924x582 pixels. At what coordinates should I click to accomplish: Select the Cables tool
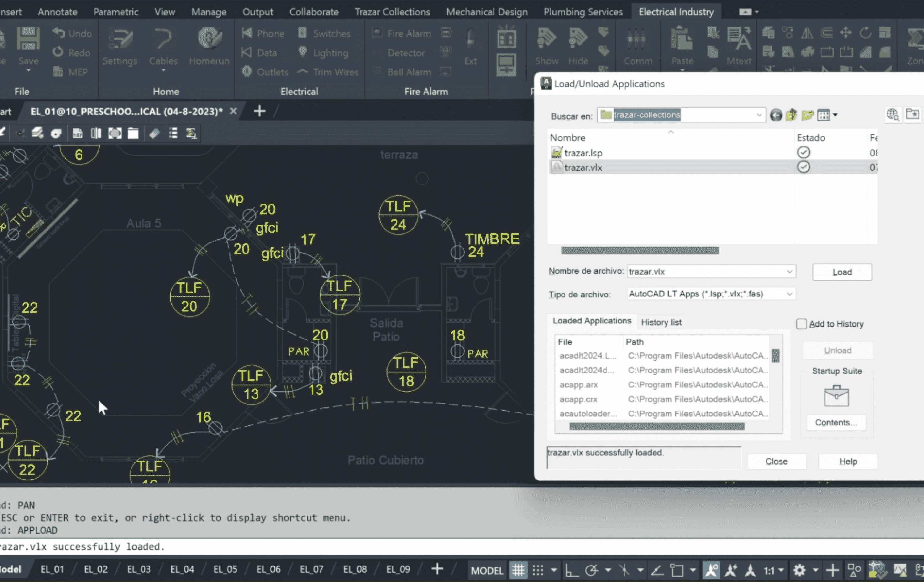[x=163, y=47]
